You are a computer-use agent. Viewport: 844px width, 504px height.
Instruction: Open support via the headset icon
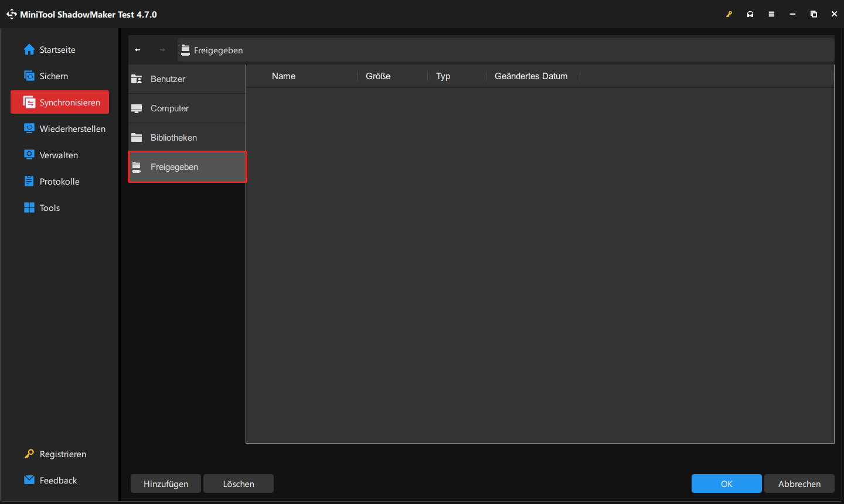(x=750, y=14)
